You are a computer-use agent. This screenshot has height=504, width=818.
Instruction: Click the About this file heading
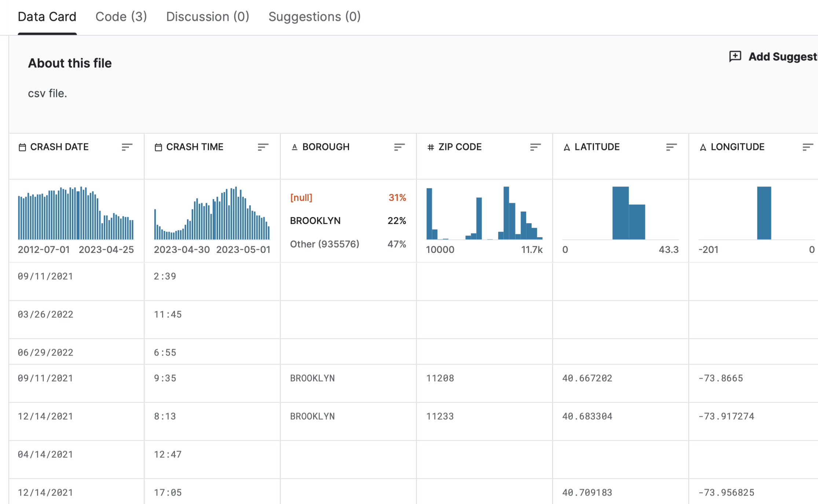(70, 63)
